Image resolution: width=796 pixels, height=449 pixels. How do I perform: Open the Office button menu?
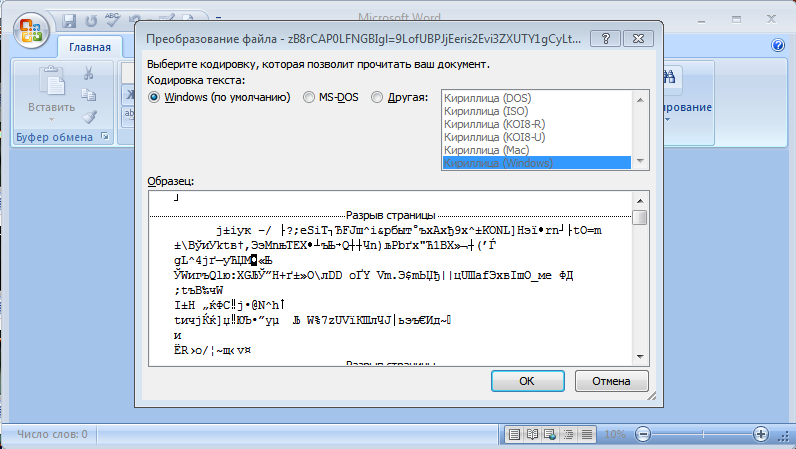(31, 31)
